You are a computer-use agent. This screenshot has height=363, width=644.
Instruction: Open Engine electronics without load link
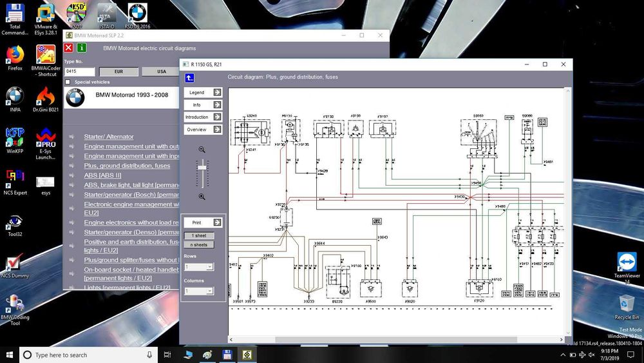tap(131, 222)
